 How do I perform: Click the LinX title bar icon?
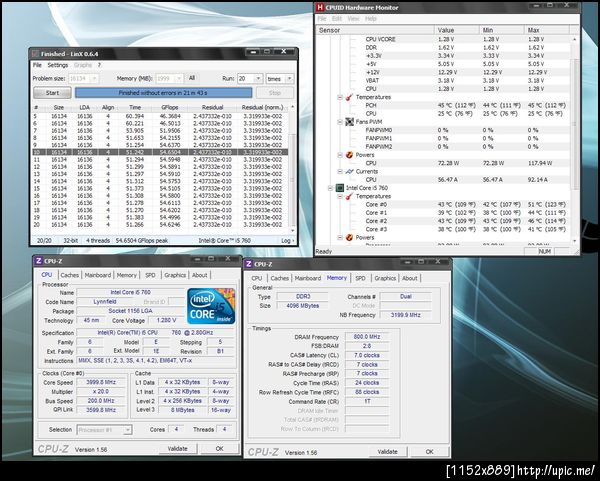pyautogui.click(x=36, y=54)
